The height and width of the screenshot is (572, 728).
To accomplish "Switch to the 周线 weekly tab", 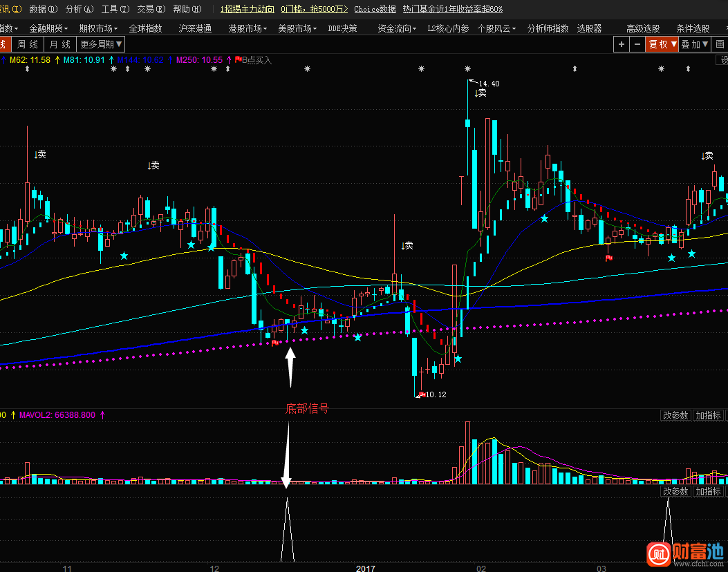I will pos(28,44).
